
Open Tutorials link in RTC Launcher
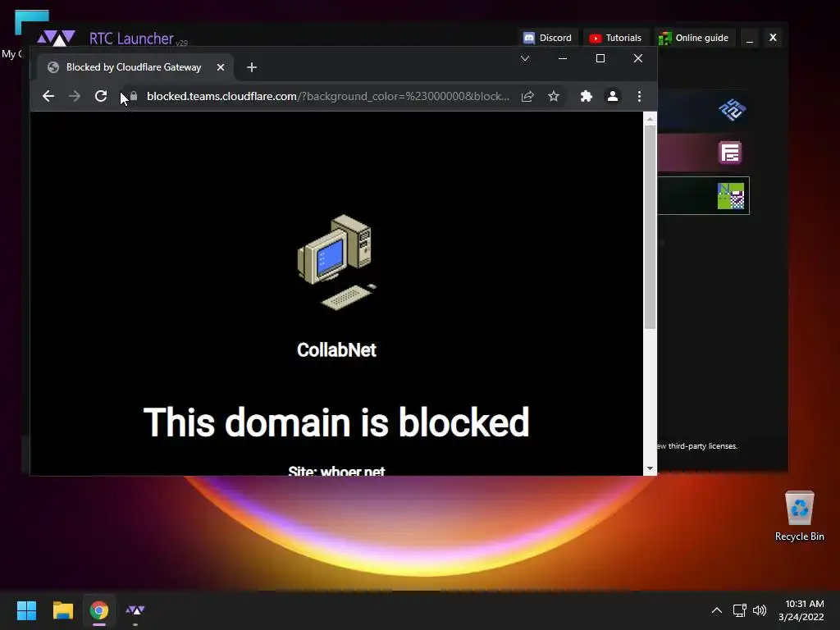615,38
